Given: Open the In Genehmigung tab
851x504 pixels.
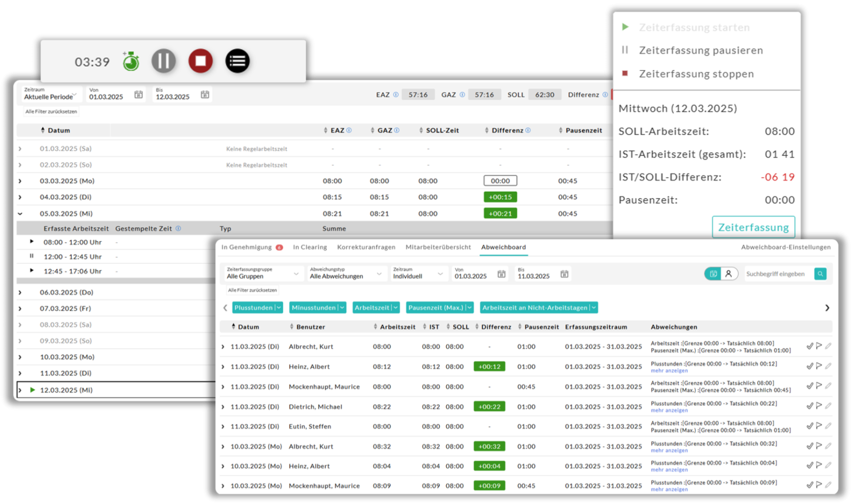Looking at the screenshot, I should click(247, 247).
